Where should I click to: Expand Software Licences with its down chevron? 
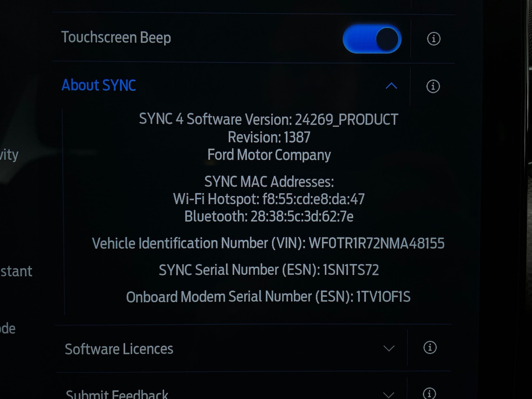[389, 348]
